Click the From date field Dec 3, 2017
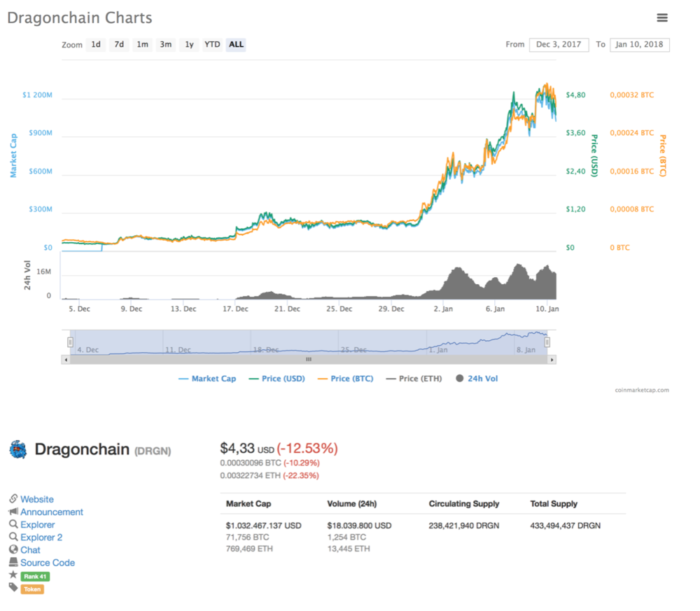The width and height of the screenshot is (700, 611). [x=559, y=45]
